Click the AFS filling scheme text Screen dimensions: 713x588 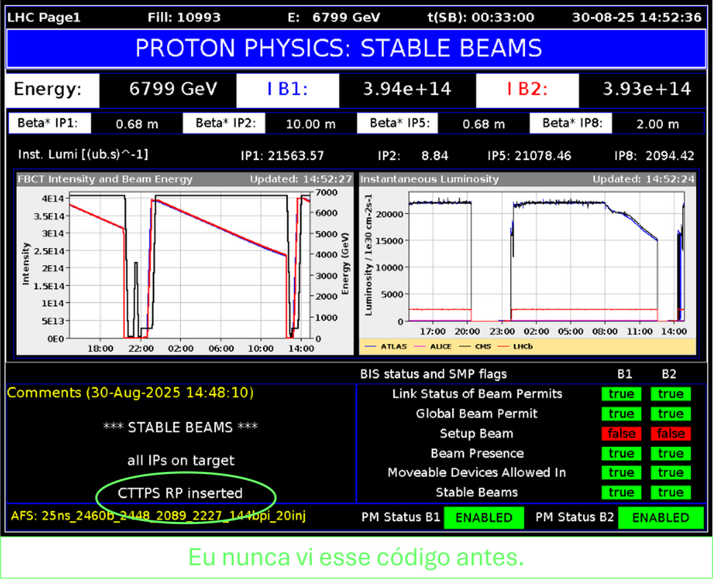click(158, 516)
